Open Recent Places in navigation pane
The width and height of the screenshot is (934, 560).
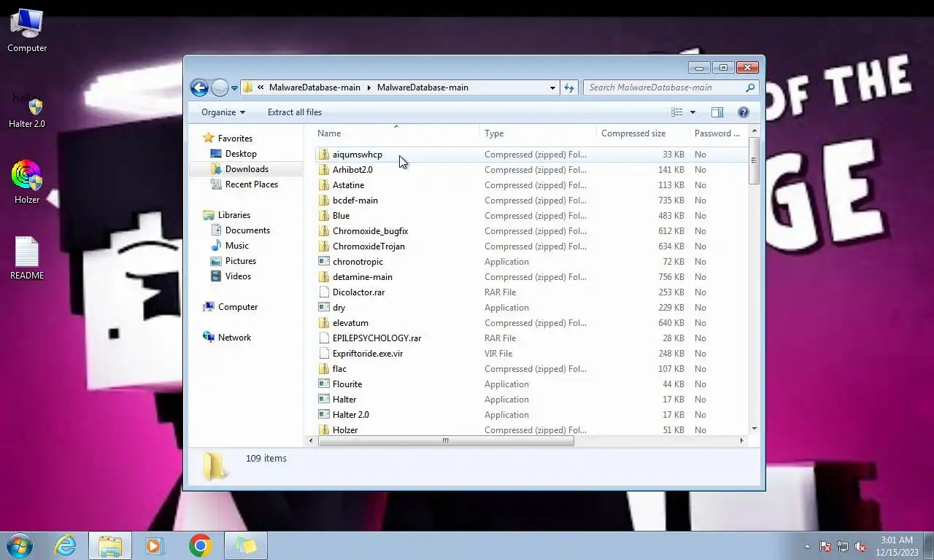252,184
